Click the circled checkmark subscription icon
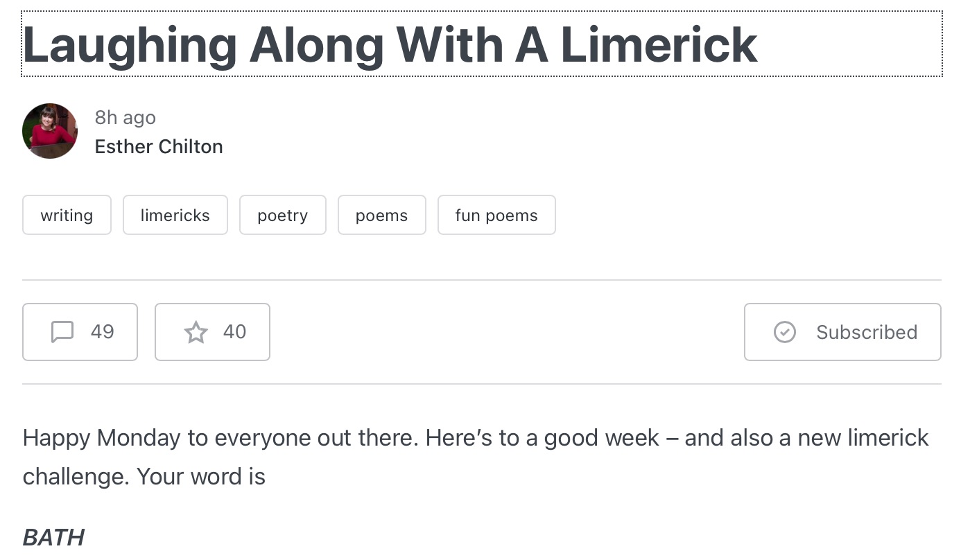This screenshot has height=560, width=961. click(x=784, y=332)
